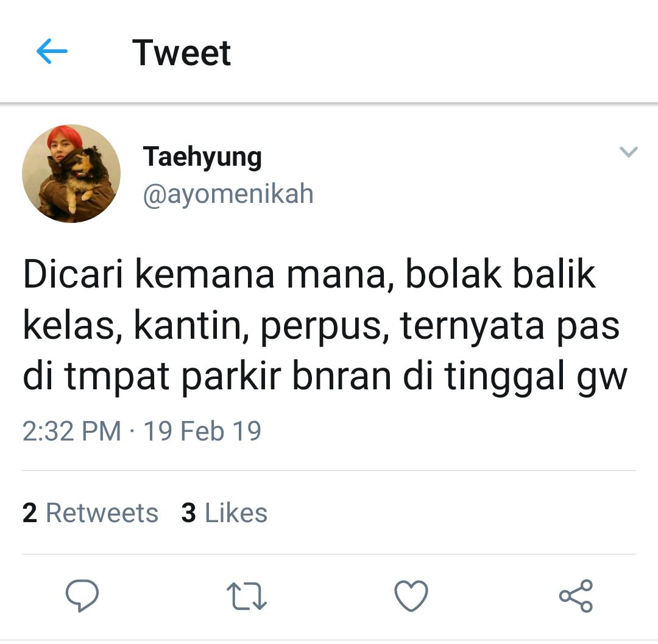Image resolution: width=658 pixels, height=644 pixels.
Task: View the 3 Likes list
Action: [224, 512]
